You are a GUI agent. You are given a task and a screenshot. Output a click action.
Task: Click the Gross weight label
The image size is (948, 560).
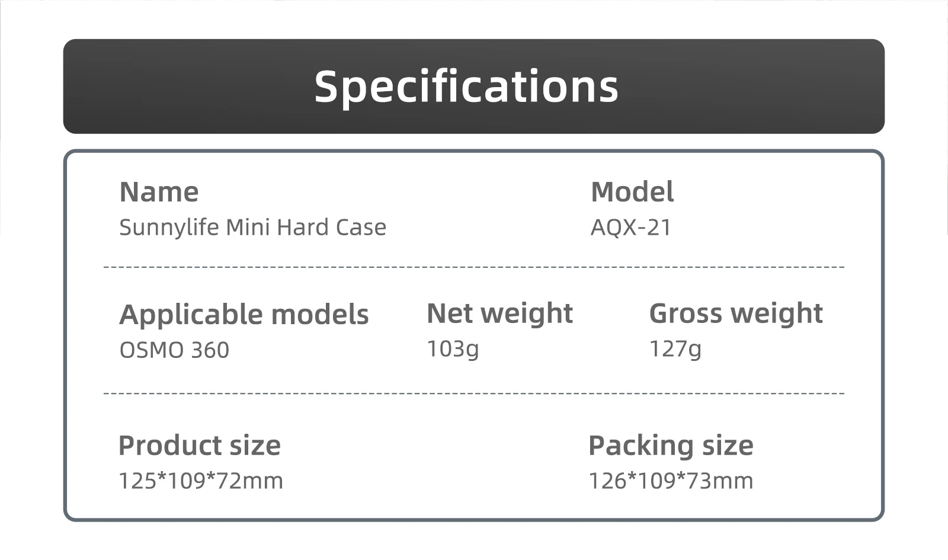coord(736,313)
